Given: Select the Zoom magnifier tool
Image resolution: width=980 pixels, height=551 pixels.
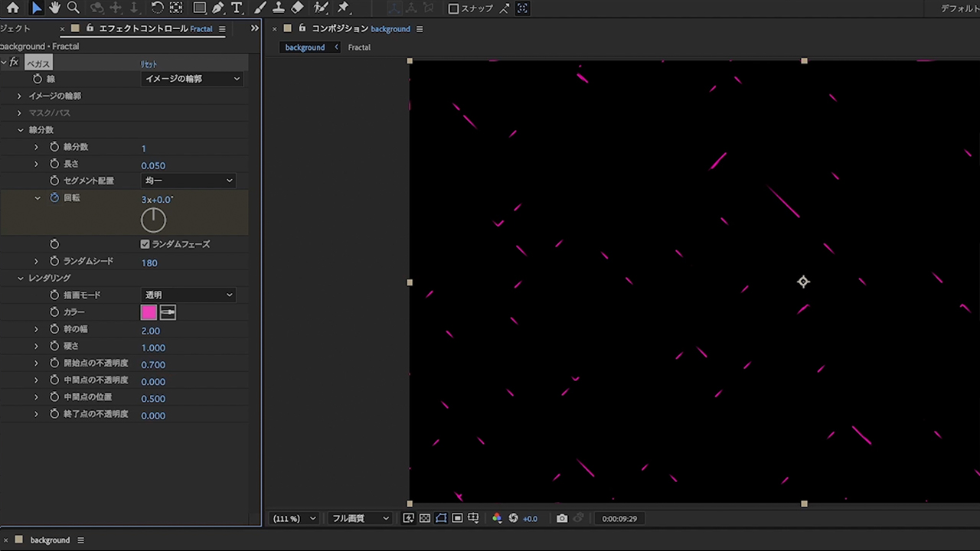Looking at the screenshot, I should pyautogui.click(x=73, y=8).
